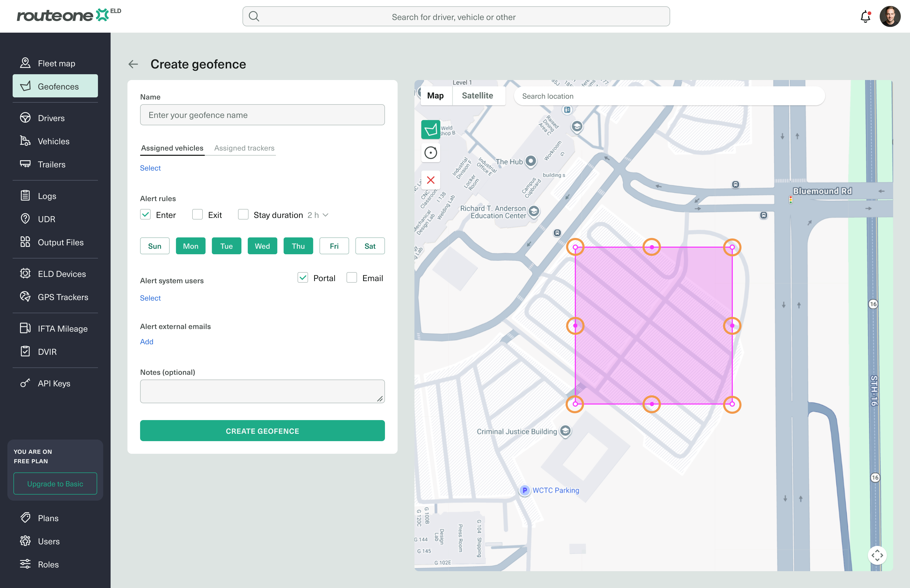Toggle the Portal alert checkbox
This screenshot has height=588, width=910.
pos(303,278)
